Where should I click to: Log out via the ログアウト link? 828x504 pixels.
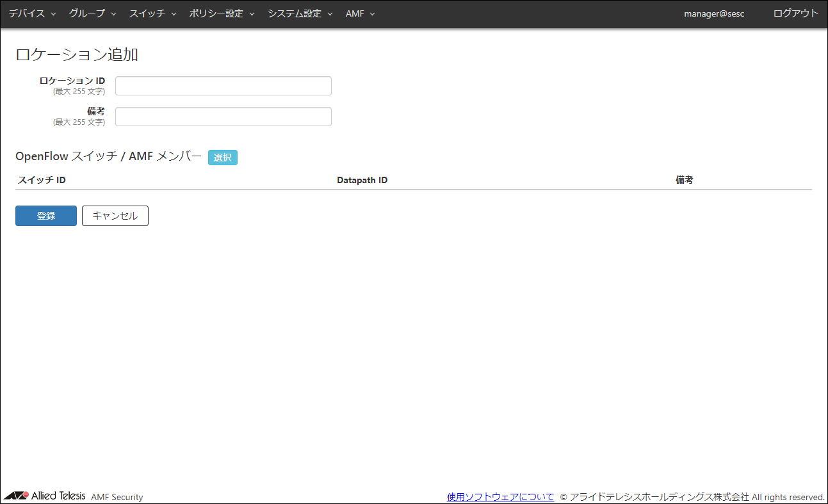(x=795, y=13)
